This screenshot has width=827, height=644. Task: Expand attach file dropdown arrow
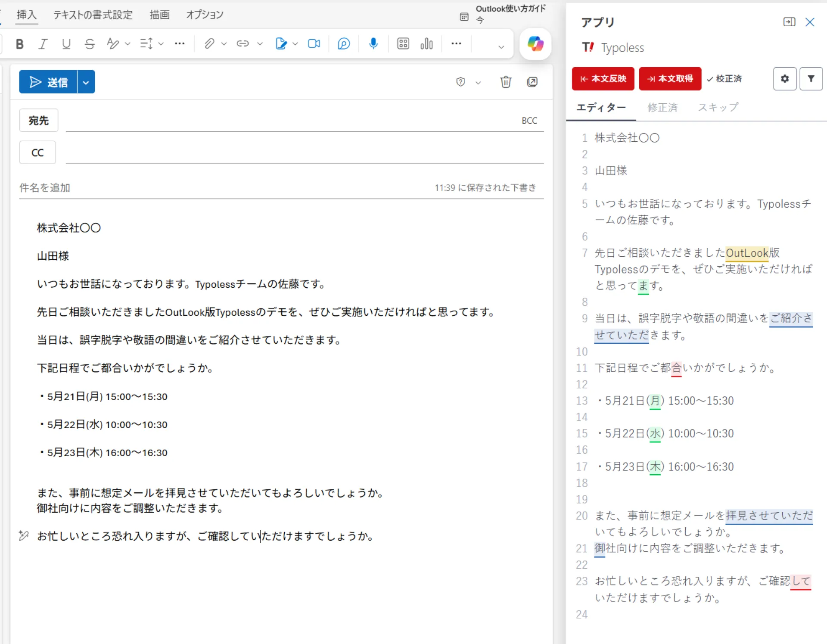point(224,44)
